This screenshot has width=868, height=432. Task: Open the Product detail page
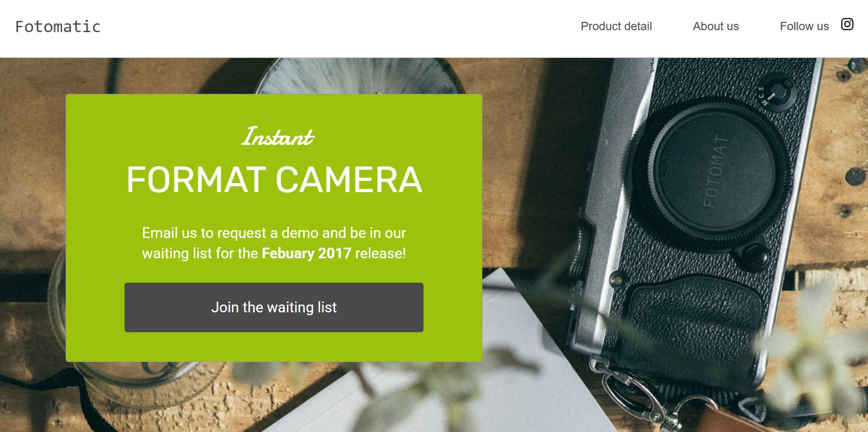click(616, 26)
